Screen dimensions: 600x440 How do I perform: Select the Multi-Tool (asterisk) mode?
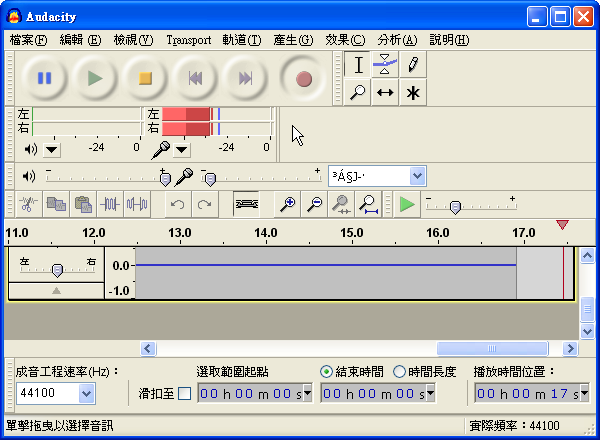pos(413,92)
